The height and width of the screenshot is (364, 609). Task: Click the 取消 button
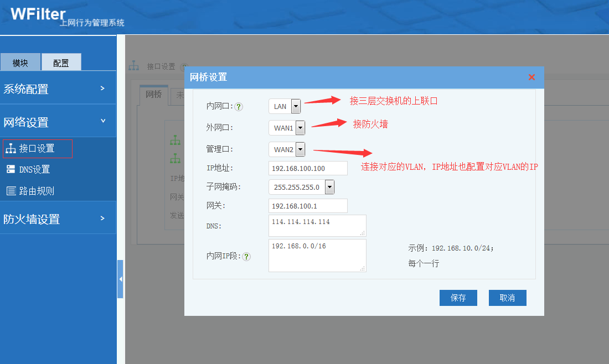507,298
